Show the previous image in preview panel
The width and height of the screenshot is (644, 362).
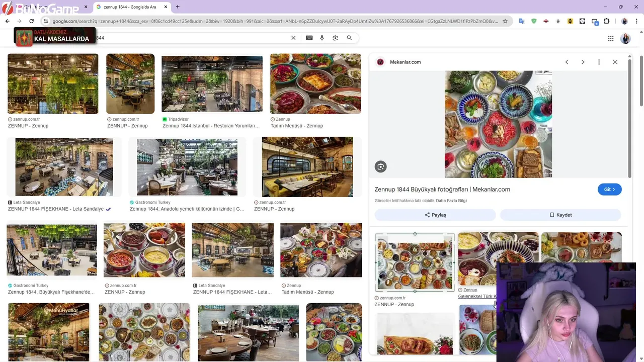[x=567, y=62]
